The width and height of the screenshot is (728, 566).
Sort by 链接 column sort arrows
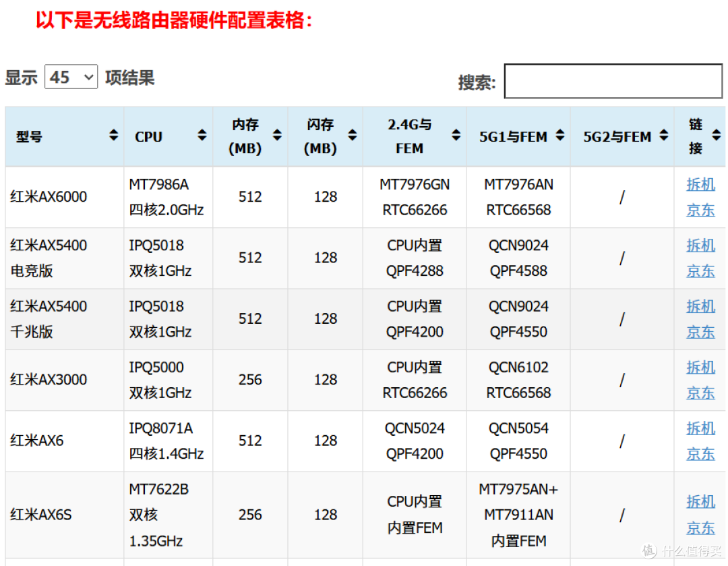tap(717, 135)
